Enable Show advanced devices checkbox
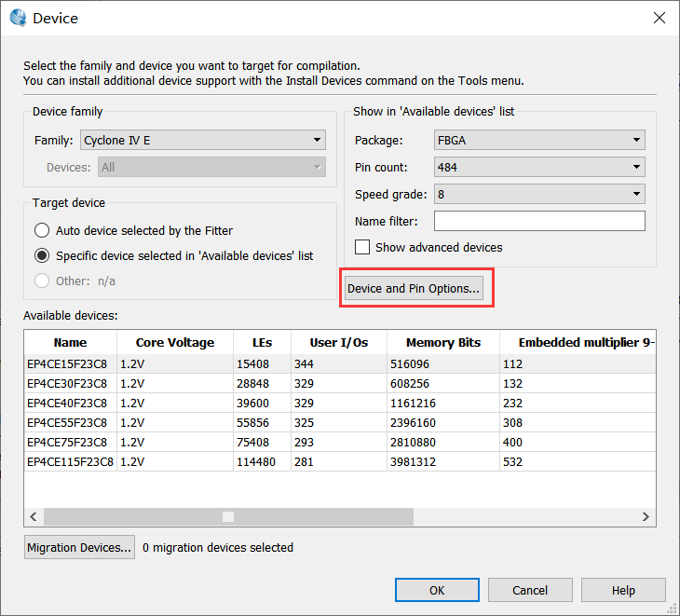Image resolution: width=680 pixels, height=616 pixels. pos(362,248)
